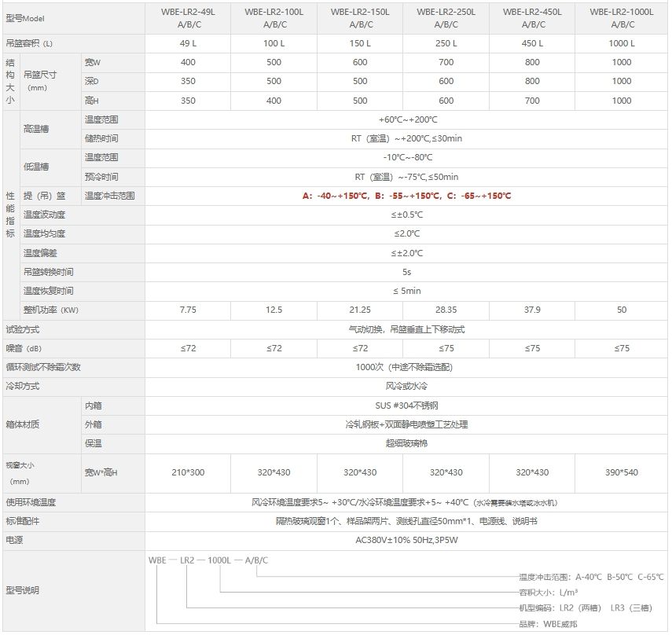This screenshot has width=672, height=635.
Task: Click the 28.35 power value cell
Action: click(446, 310)
